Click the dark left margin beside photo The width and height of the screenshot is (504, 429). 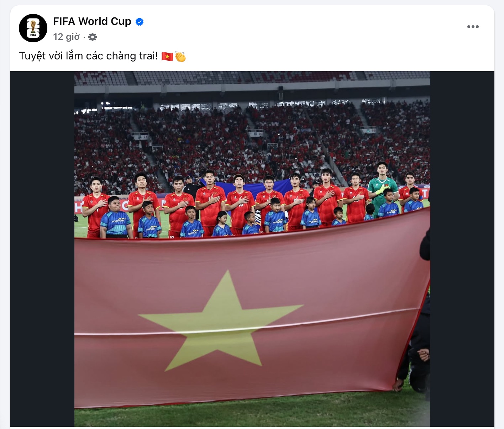click(42, 249)
